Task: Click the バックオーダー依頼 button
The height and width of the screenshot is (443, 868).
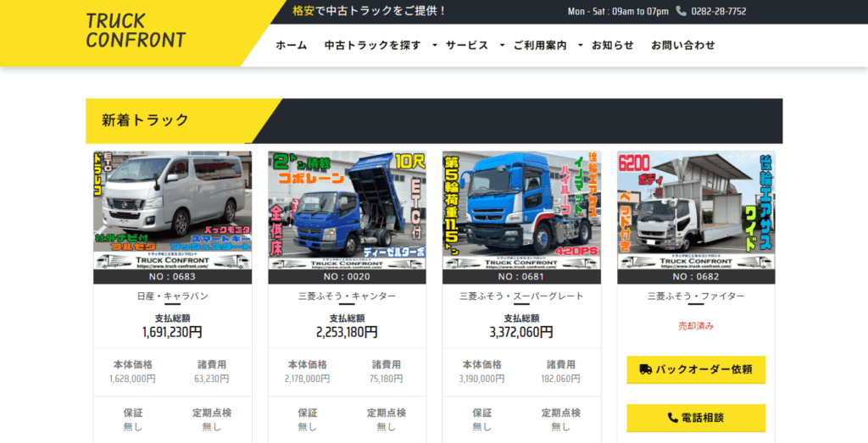Action: click(x=696, y=369)
